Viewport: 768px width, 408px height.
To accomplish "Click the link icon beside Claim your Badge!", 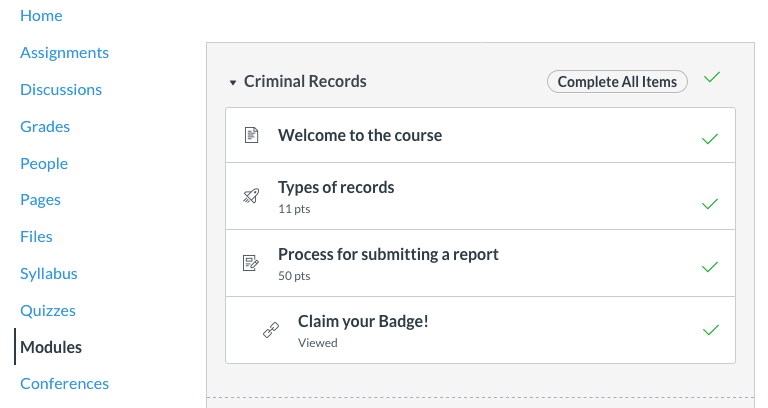I will [x=271, y=330].
